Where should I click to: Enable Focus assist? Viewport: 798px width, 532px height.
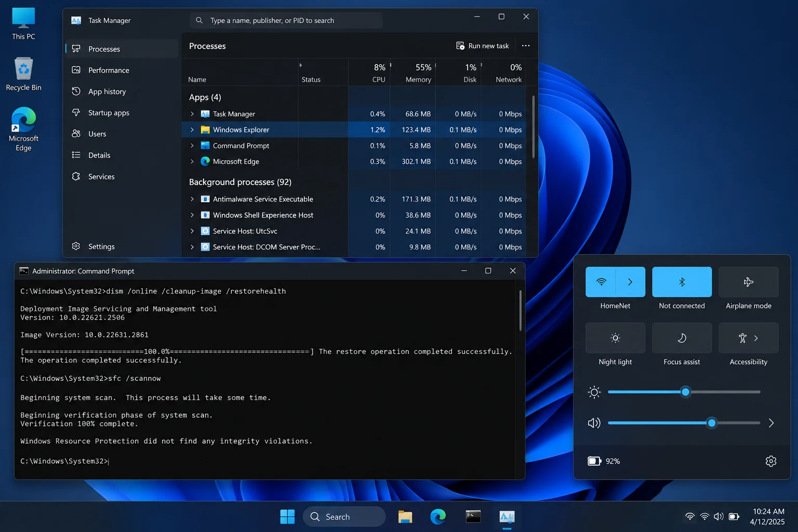[x=682, y=338]
